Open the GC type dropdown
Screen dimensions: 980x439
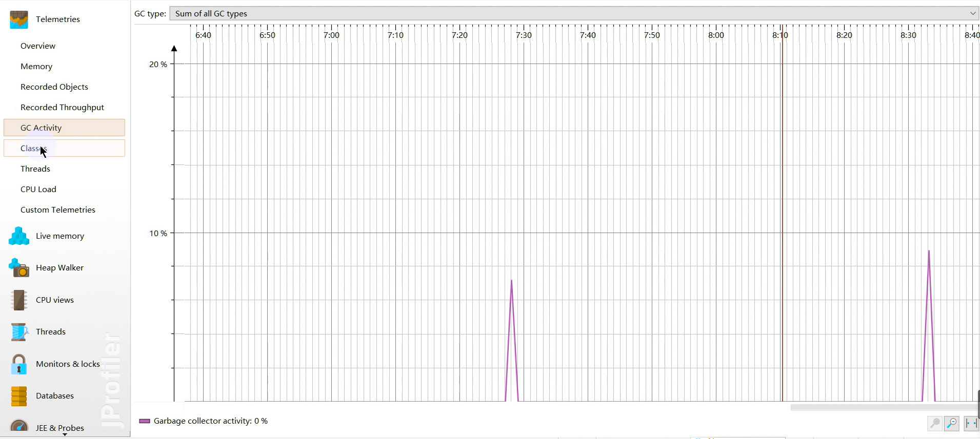tap(573, 13)
